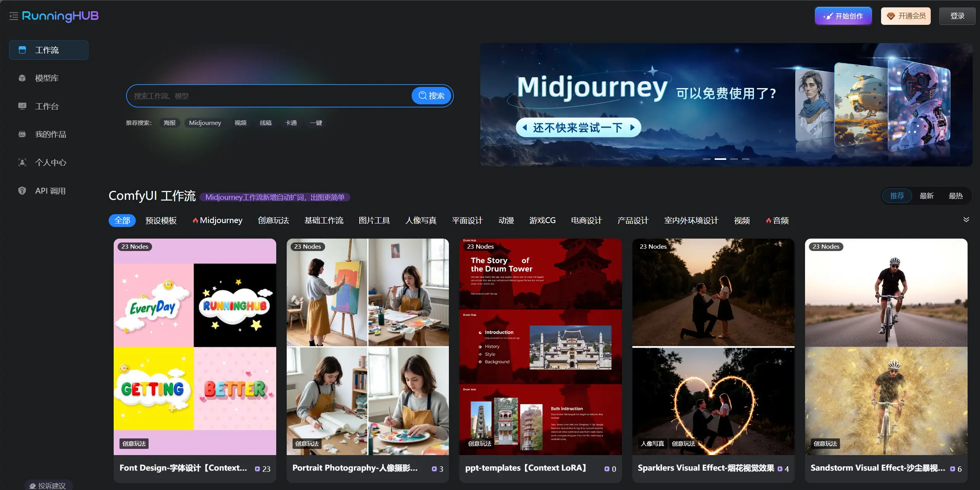Open API 调用 from the sidebar
The image size is (980, 490).
pos(50,191)
